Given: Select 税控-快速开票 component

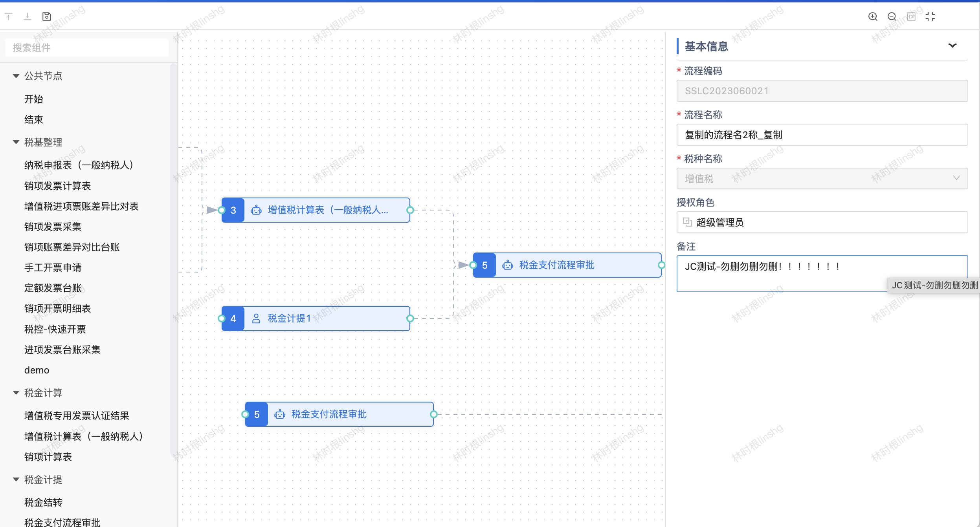Looking at the screenshot, I should (55, 329).
